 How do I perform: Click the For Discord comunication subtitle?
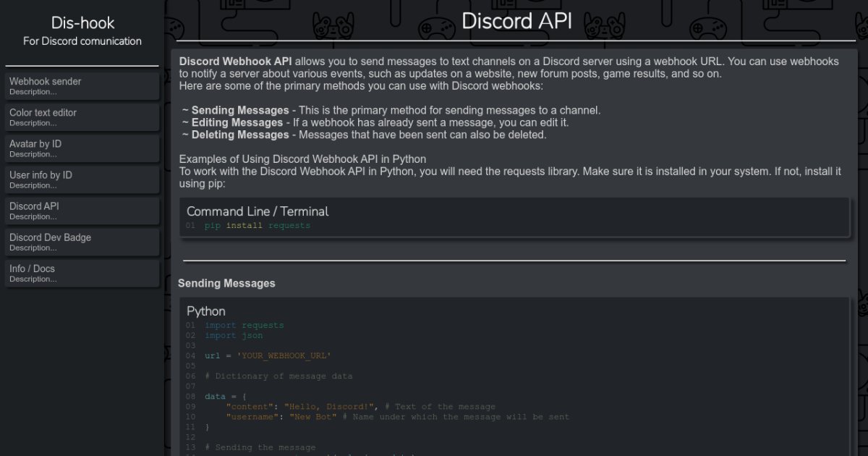pyautogui.click(x=82, y=41)
